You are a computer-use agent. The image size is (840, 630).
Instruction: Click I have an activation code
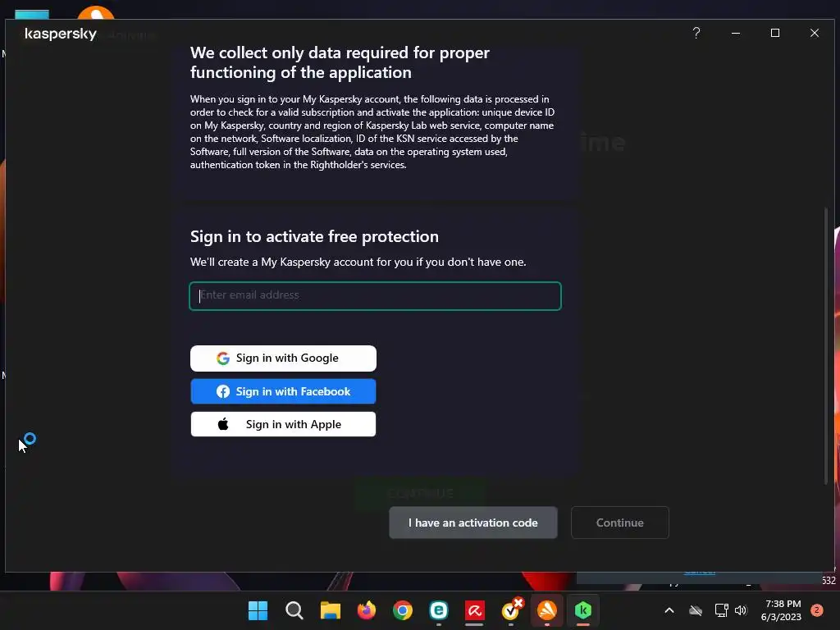[x=473, y=523]
